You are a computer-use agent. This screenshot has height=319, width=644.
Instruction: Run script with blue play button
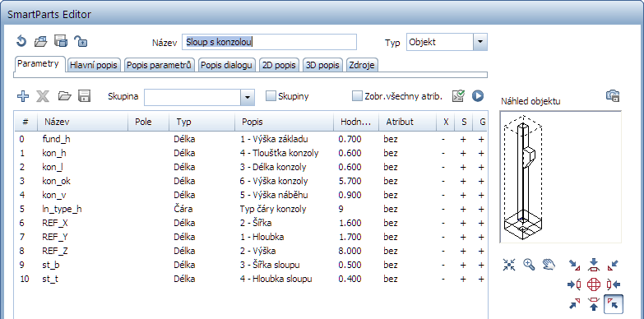(x=478, y=96)
